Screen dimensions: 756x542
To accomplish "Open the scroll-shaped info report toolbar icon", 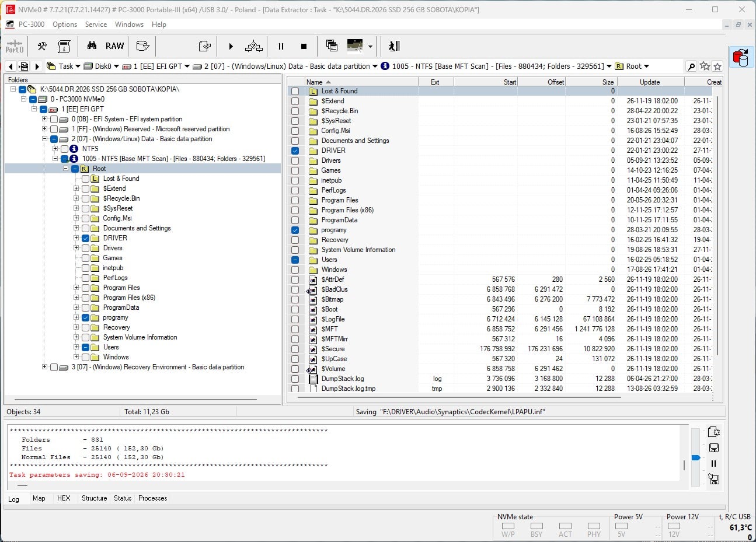I will pos(64,46).
